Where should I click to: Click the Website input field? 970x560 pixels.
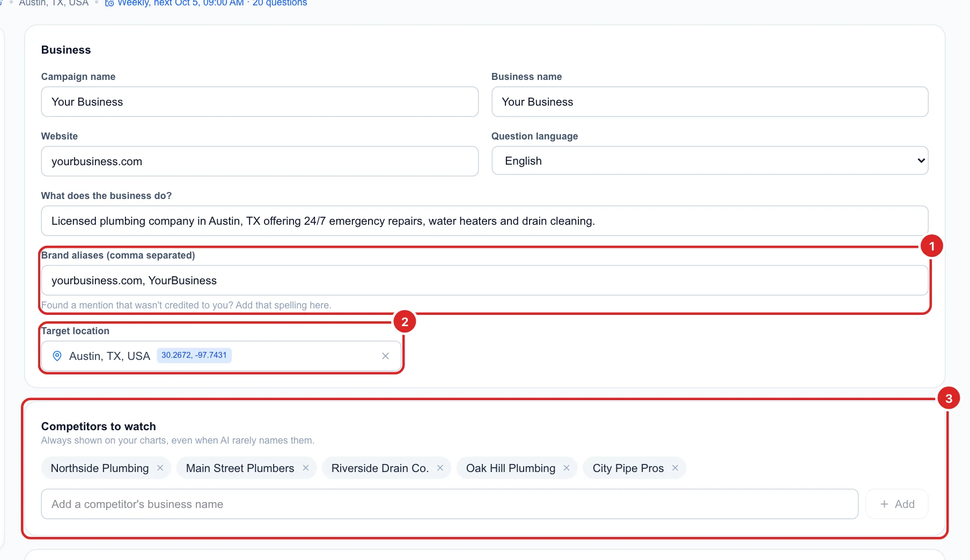(x=260, y=161)
